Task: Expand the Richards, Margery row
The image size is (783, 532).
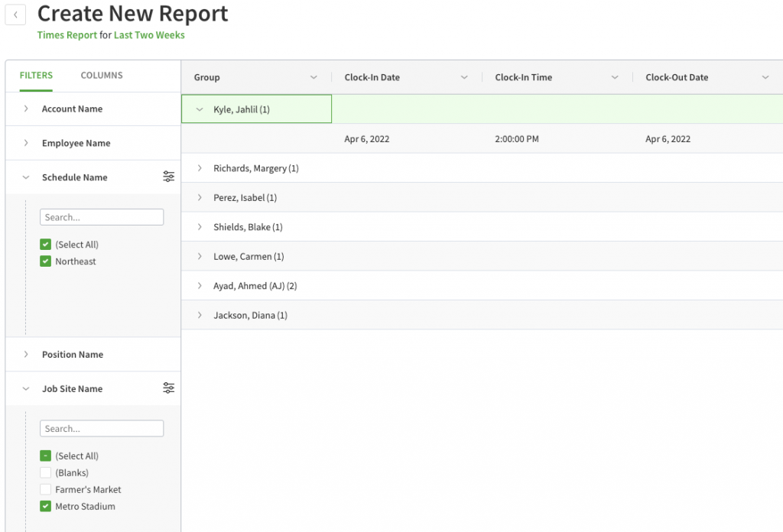Action: pyautogui.click(x=200, y=167)
